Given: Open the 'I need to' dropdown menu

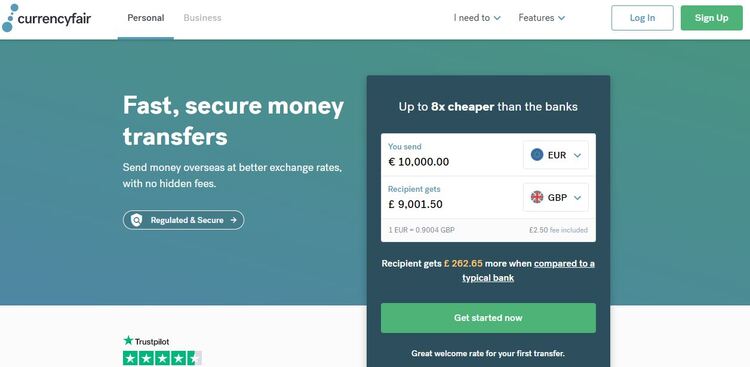Looking at the screenshot, I should click(477, 18).
